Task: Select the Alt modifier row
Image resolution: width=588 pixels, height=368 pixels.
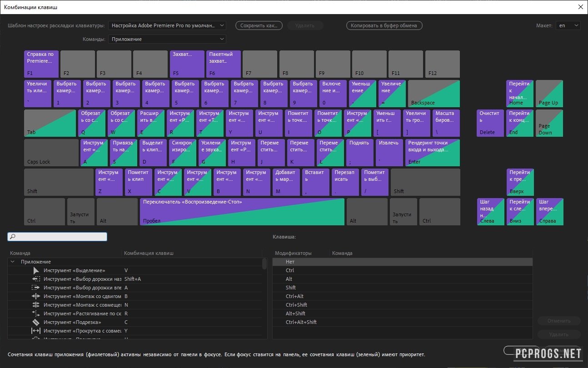Action: [x=289, y=279]
